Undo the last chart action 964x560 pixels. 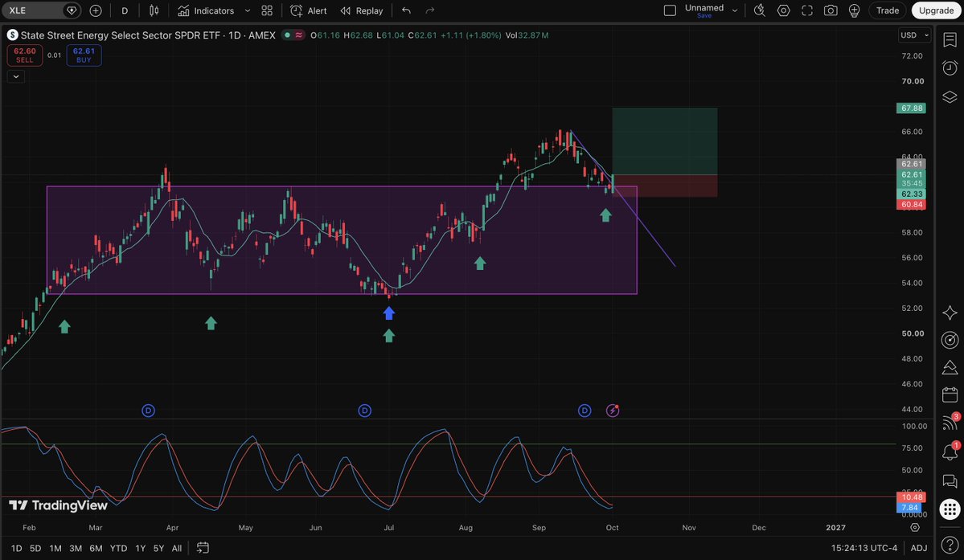(406, 10)
